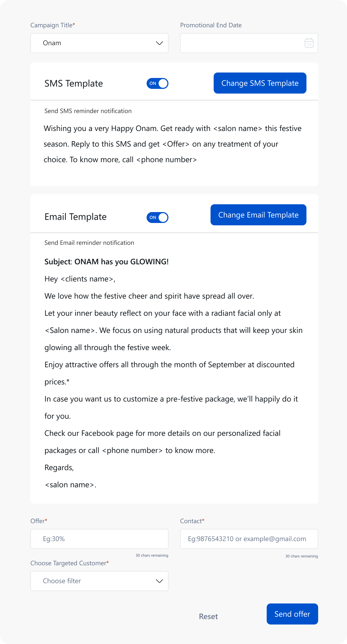
Task: Click the Email Template heading
Action: pyautogui.click(x=75, y=217)
